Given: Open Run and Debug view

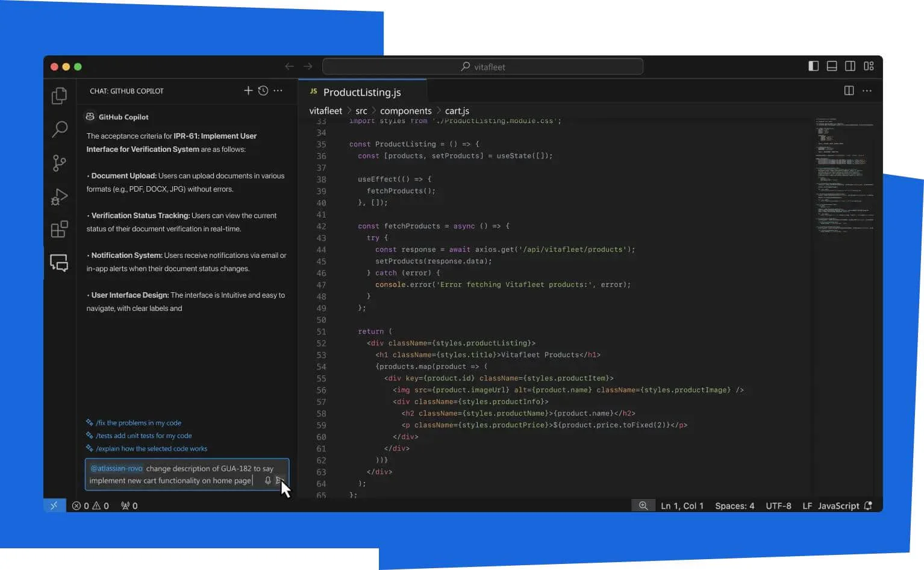Looking at the screenshot, I should 59,196.
